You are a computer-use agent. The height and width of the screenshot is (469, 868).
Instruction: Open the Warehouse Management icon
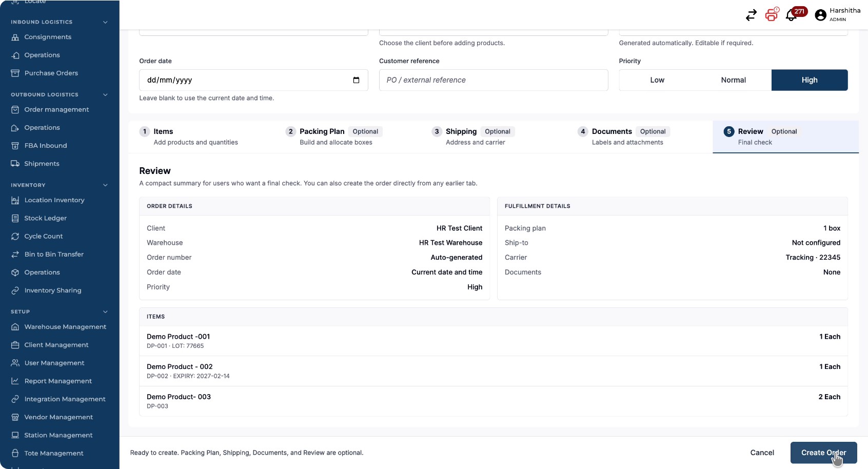(15, 327)
